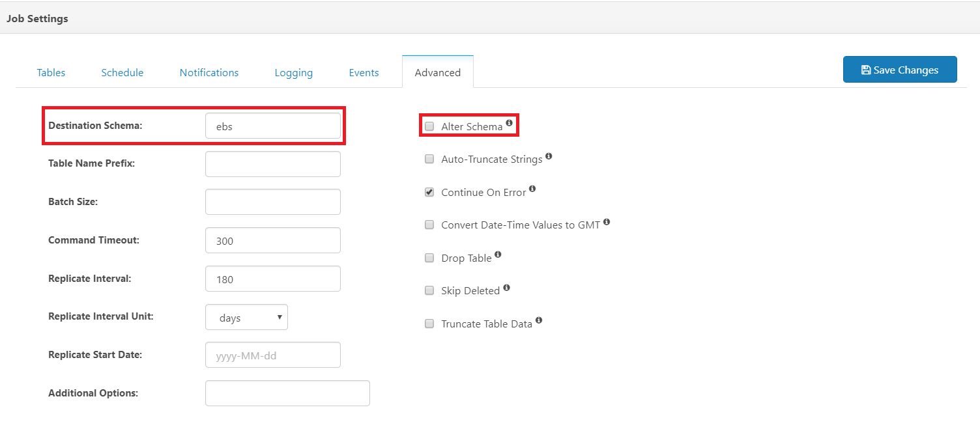Click info icon beside Drop Table
Image resolution: width=980 pixels, height=429 pixels.
[x=498, y=255]
